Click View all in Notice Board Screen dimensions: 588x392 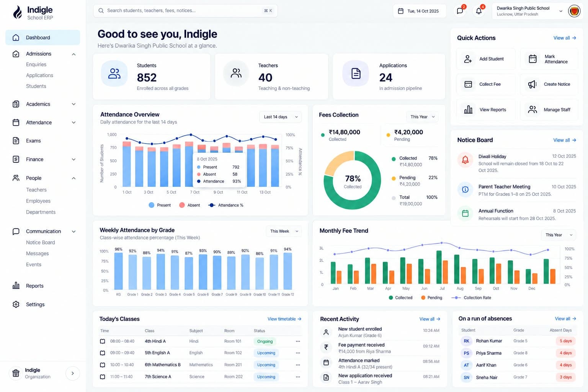tap(565, 140)
